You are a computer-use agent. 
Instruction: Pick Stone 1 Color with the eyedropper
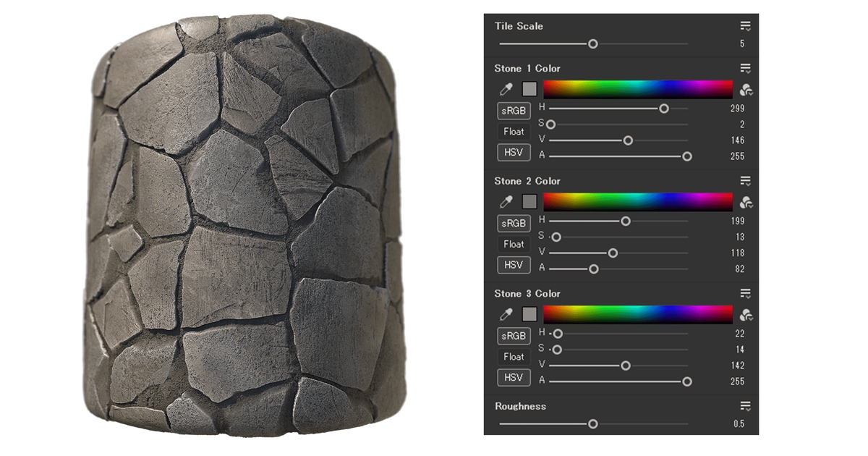[506, 89]
